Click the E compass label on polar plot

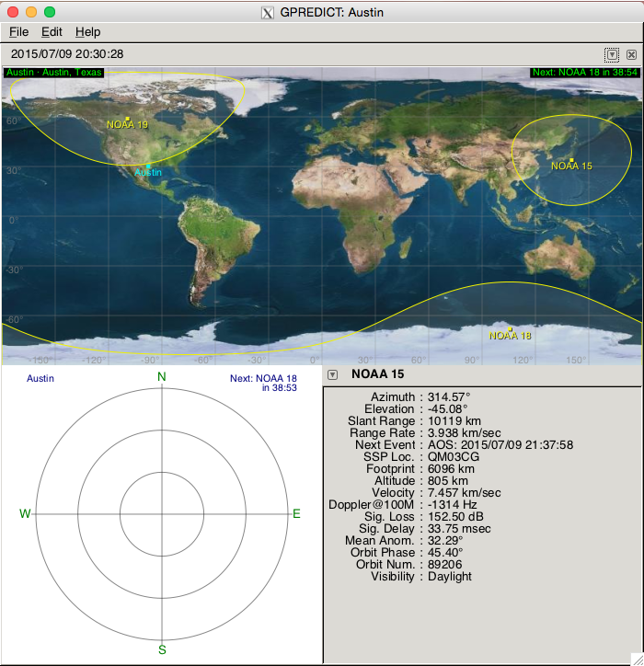click(296, 514)
